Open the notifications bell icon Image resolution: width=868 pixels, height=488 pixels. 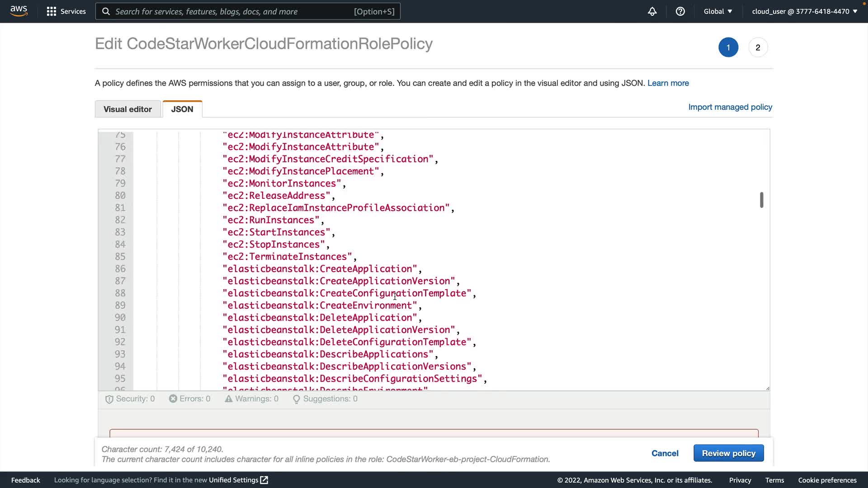pos(652,11)
